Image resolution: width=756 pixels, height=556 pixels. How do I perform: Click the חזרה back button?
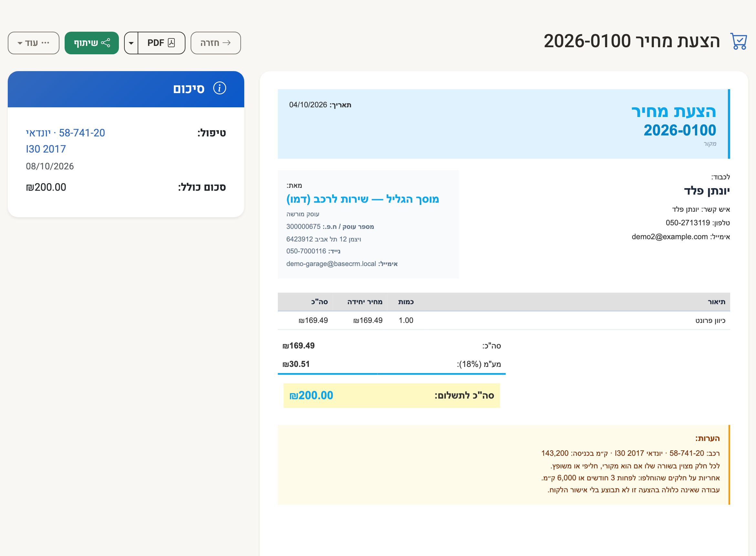point(215,43)
